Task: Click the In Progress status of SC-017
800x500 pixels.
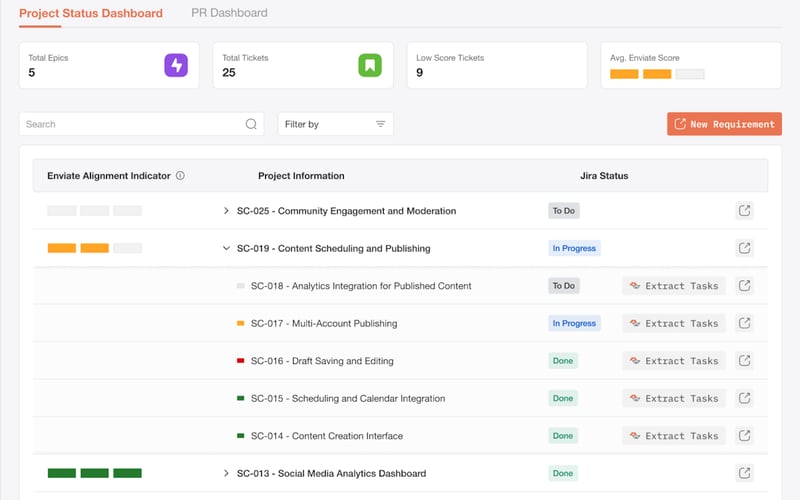Action: [574, 323]
